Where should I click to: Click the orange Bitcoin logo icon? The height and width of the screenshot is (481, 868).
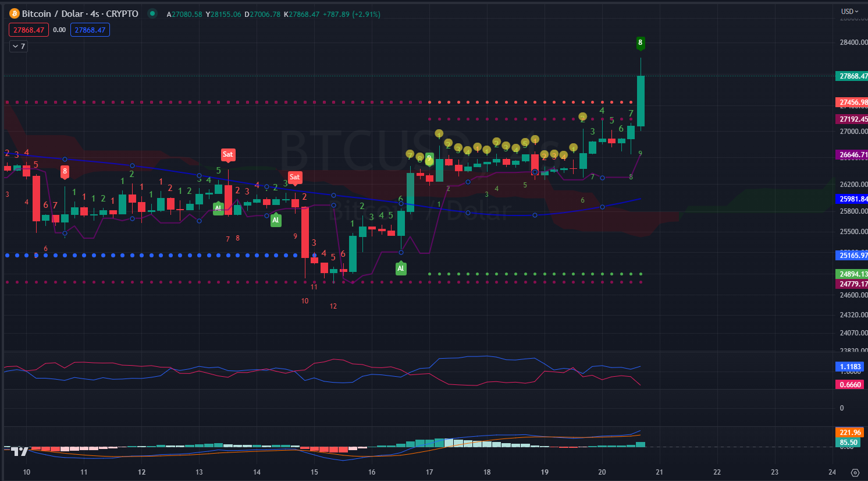pyautogui.click(x=15, y=13)
